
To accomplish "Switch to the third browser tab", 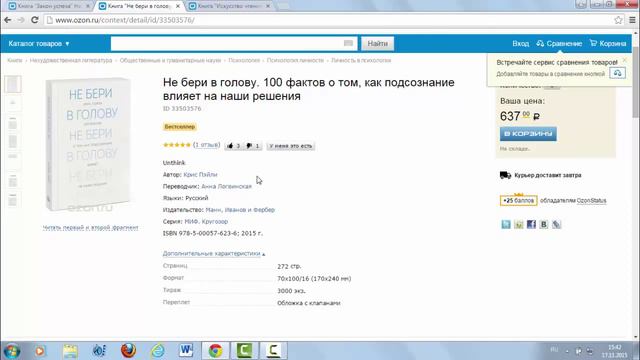I will coord(229,6).
